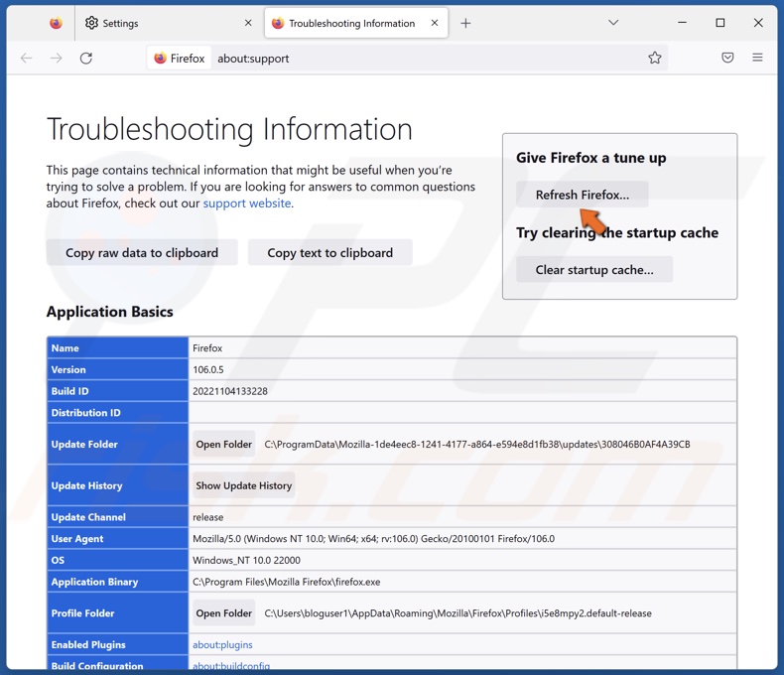Click Show Update History button
This screenshot has height=675, width=784.
tap(243, 485)
